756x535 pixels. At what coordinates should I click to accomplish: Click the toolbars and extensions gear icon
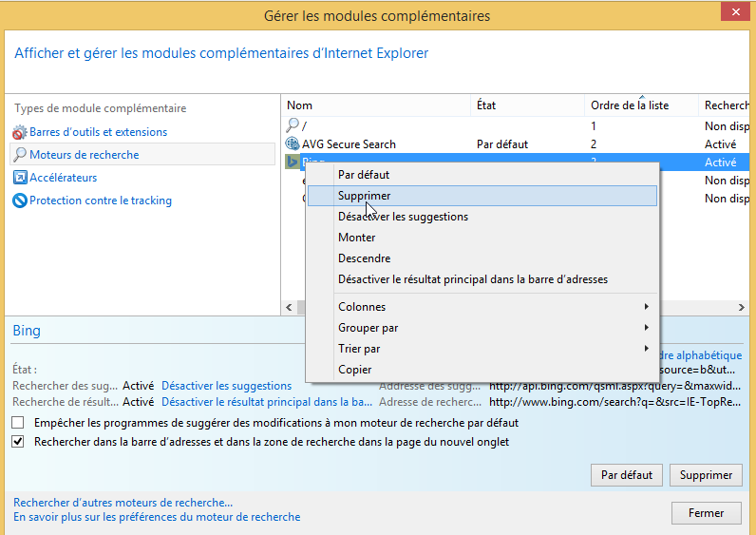coord(20,132)
